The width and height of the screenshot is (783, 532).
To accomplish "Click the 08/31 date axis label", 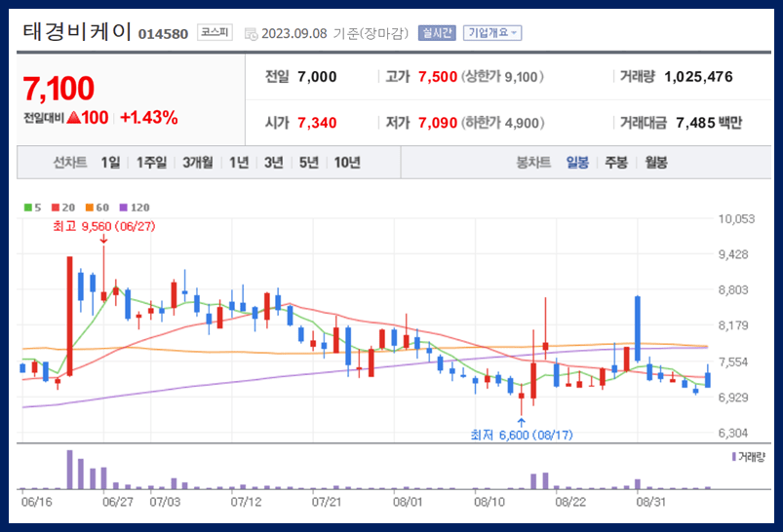I will pyautogui.click(x=651, y=502).
